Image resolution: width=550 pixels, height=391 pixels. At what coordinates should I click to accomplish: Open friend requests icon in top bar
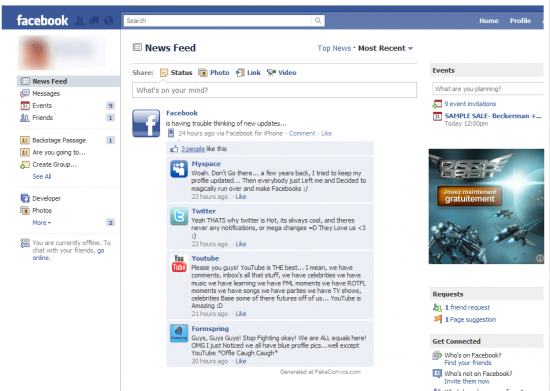tap(80, 21)
